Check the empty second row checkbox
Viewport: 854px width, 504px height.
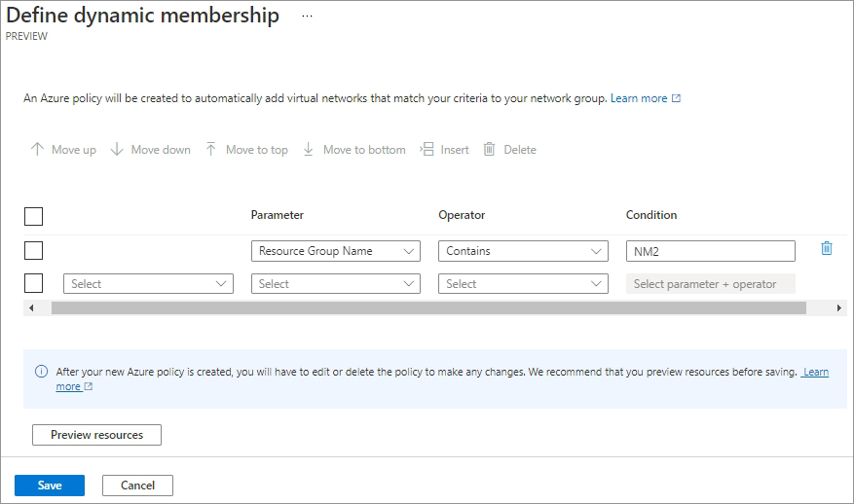pos(33,283)
